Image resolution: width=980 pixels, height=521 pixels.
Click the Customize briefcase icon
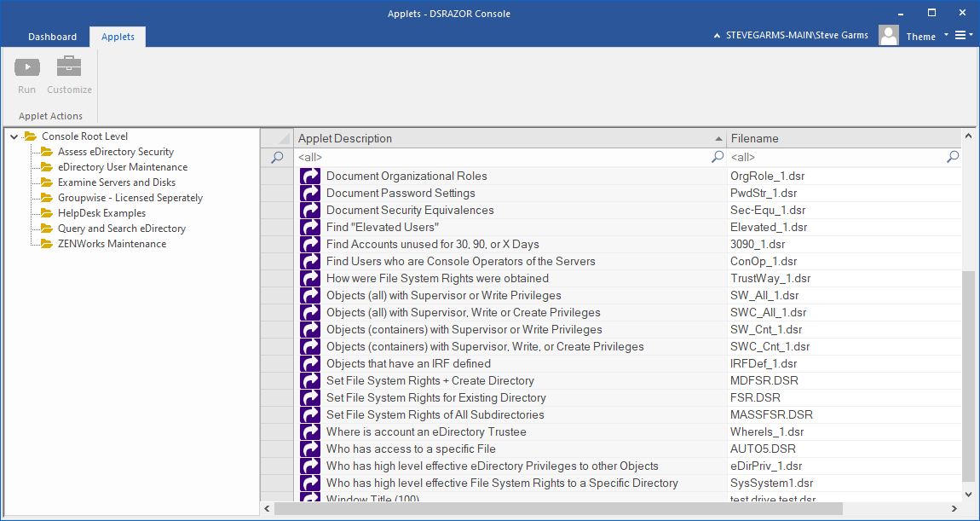coord(69,67)
